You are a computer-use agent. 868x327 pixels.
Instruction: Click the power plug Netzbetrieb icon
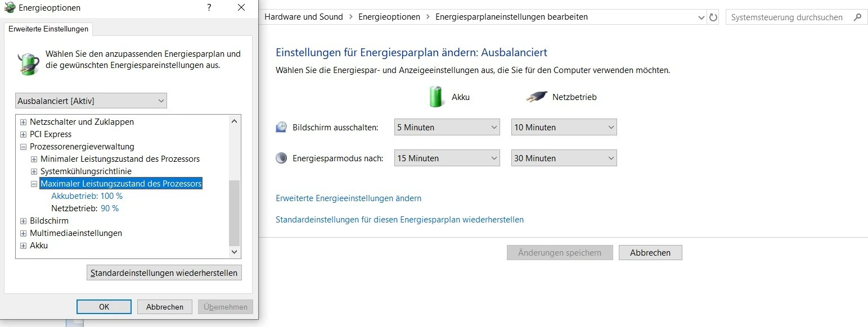[x=537, y=97]
